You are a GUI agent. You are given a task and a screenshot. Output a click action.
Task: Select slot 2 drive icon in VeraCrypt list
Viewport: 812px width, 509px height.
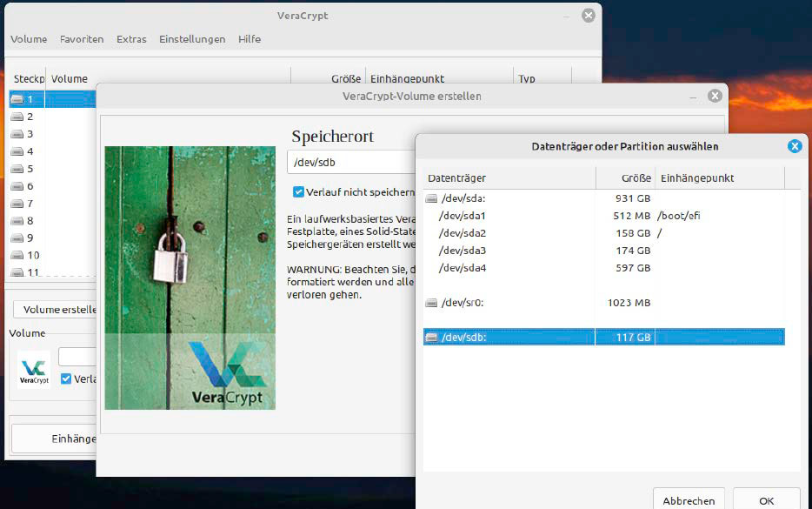[x=17, y=117]
